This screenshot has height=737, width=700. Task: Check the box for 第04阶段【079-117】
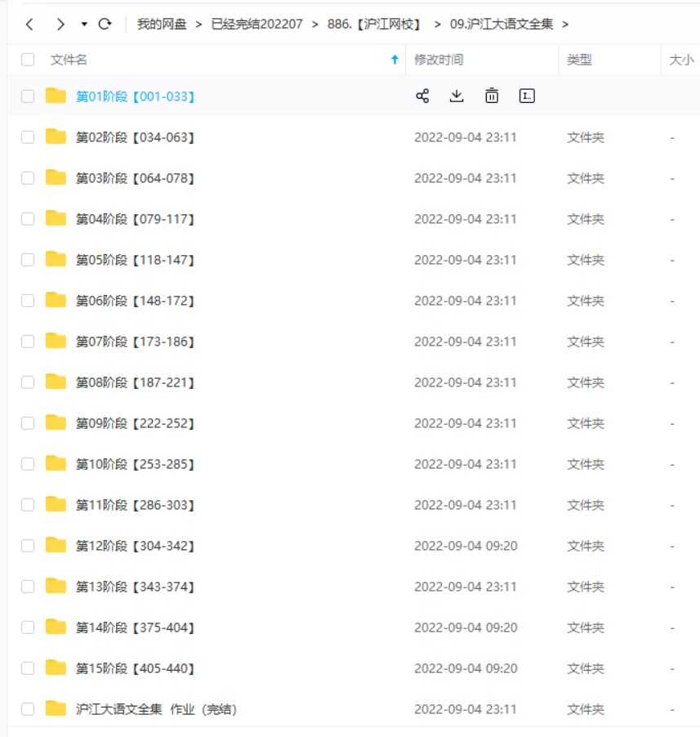pyautogui.click(x=28, y=219)
